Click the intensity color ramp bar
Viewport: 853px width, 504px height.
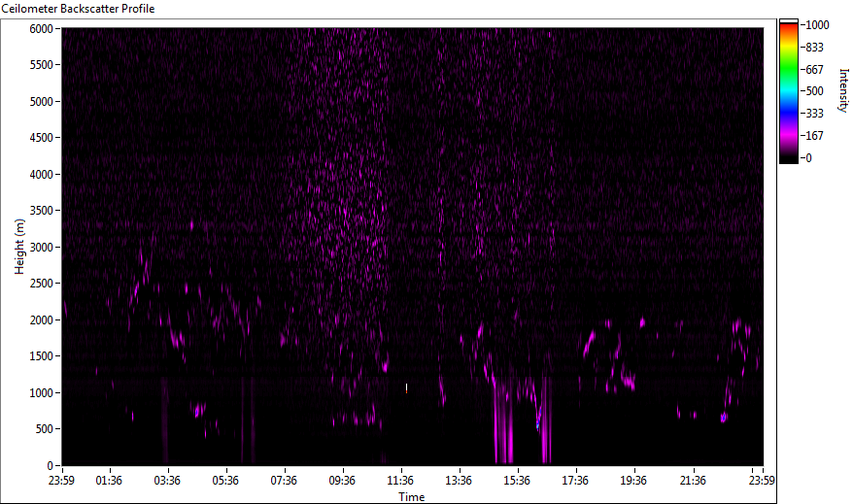coord(788,91)
